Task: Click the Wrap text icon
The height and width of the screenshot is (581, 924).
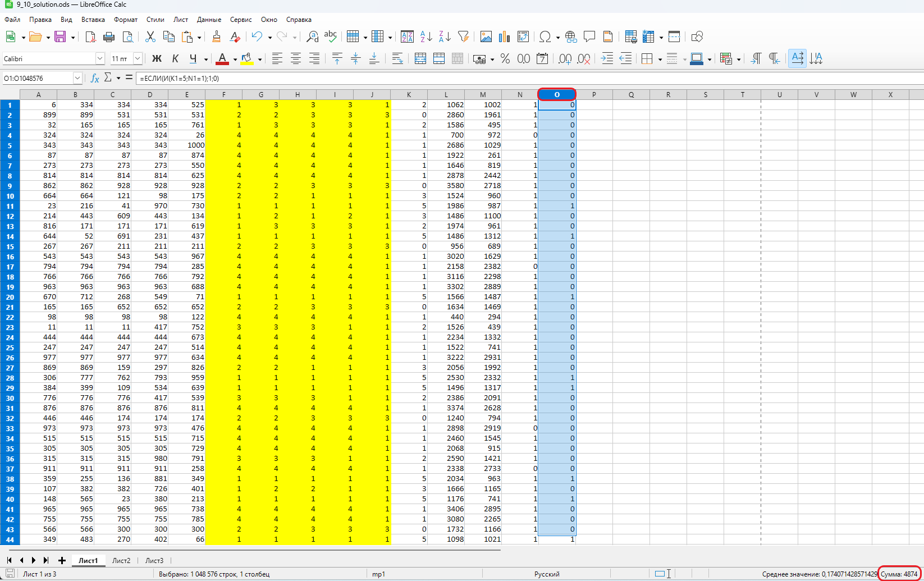Action: [397, 59]
